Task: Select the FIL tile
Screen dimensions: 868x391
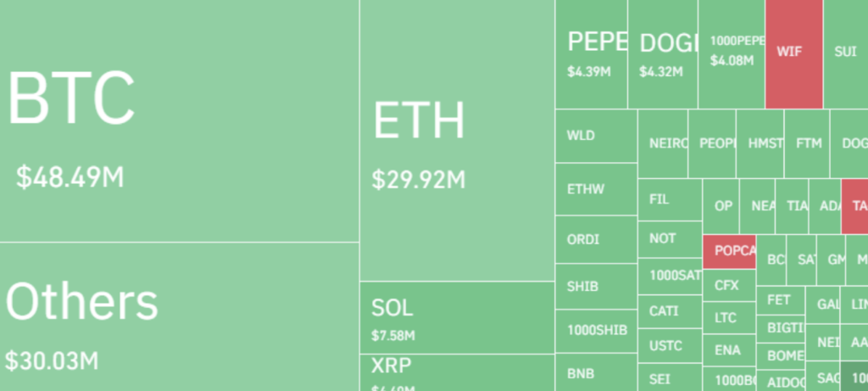Action: point(670,200)
